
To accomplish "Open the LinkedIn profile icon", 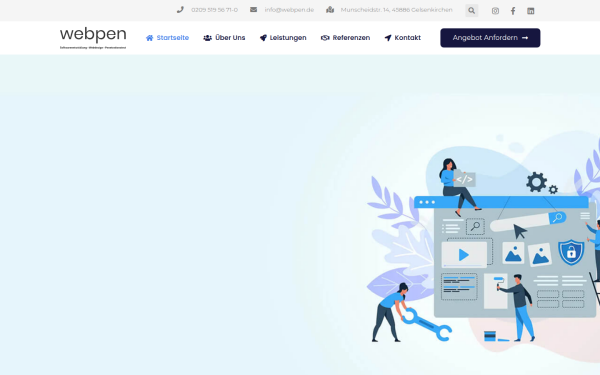I will (x=530, y=11).
